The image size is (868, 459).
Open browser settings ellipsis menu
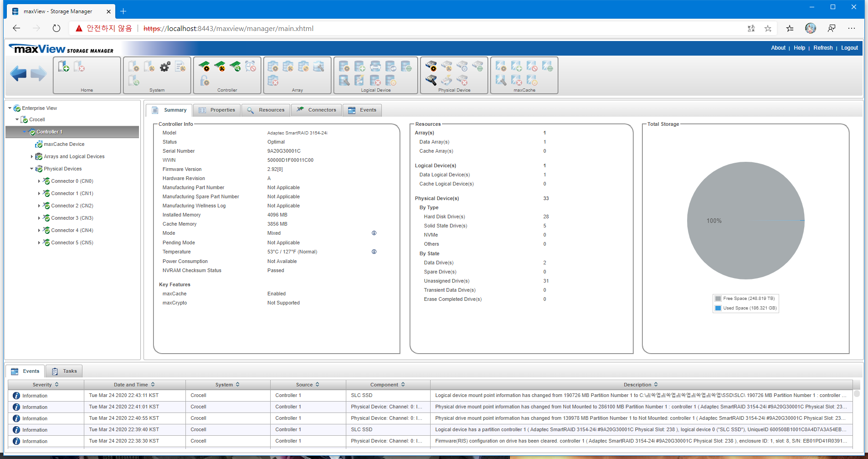click(852, 28)
